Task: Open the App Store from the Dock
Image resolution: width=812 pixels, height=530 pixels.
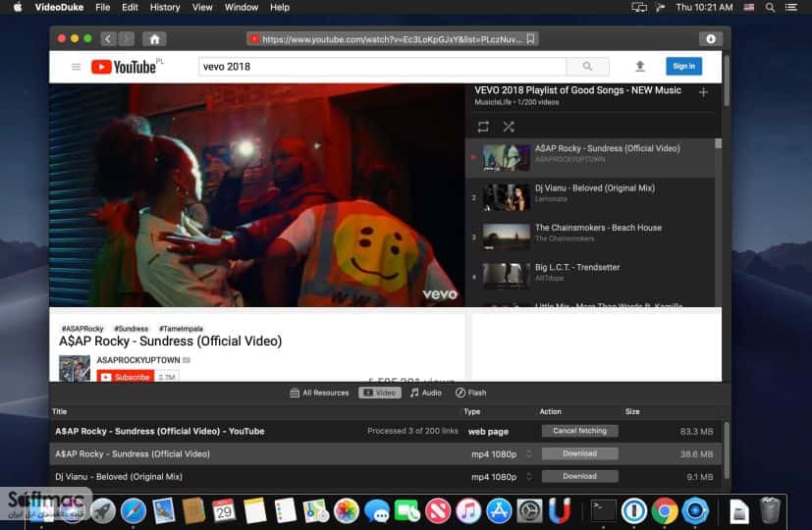Action: click(x=499, y=510)
